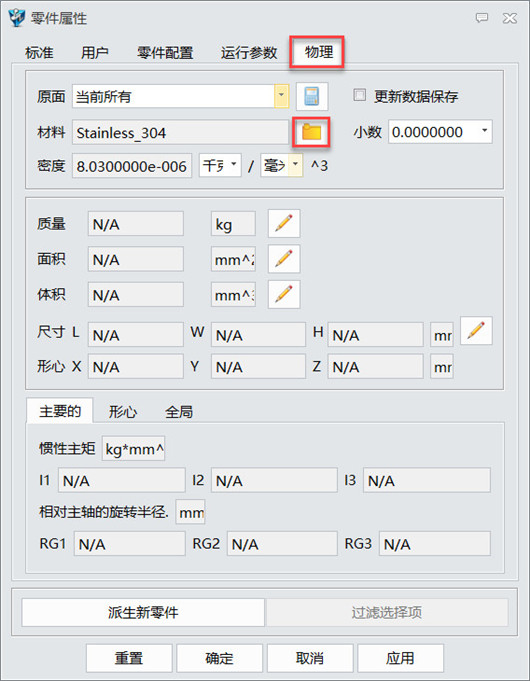
Task: Enable the 更新数据保存 checkbox
Action: (359, 95)
